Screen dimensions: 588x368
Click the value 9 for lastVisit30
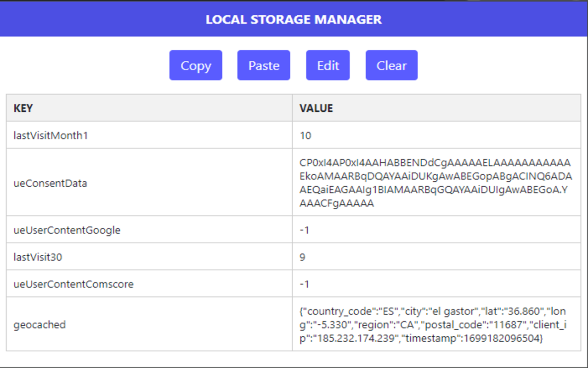tap(302, 257)
